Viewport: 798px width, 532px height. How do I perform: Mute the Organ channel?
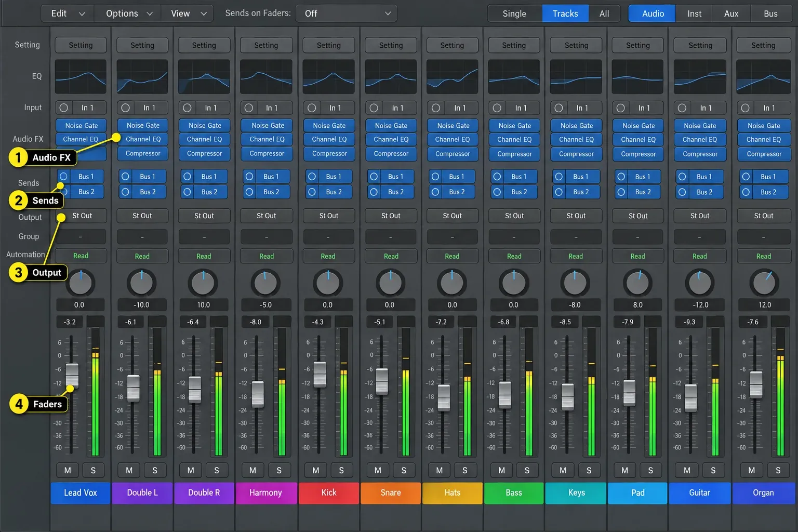point(751,470)
